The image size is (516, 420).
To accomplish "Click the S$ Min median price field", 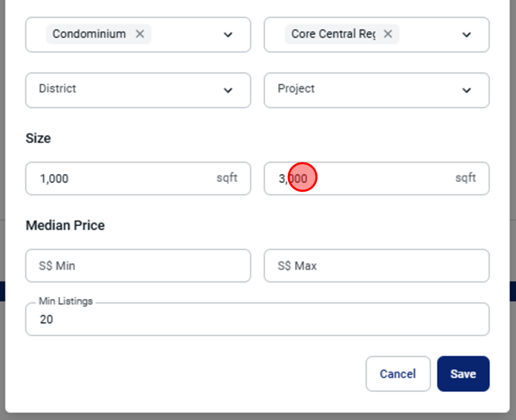I will (138, 265).
